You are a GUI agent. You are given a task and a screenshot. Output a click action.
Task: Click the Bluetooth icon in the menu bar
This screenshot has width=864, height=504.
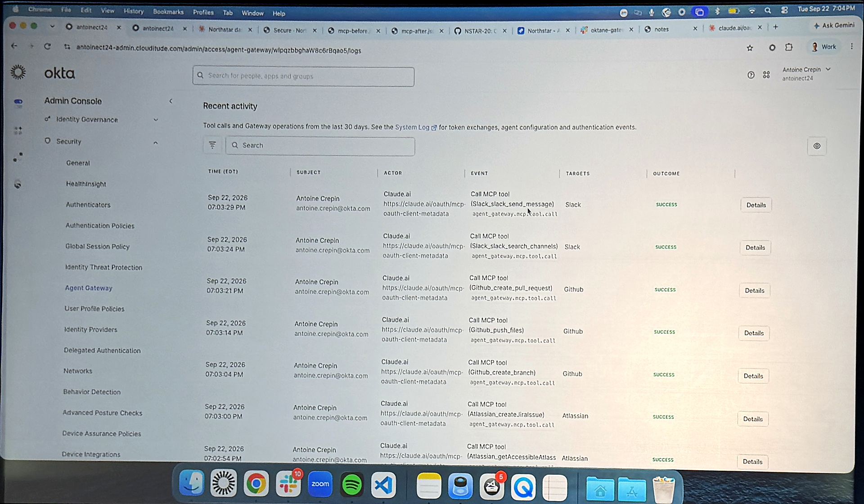(x=717, y=11)
